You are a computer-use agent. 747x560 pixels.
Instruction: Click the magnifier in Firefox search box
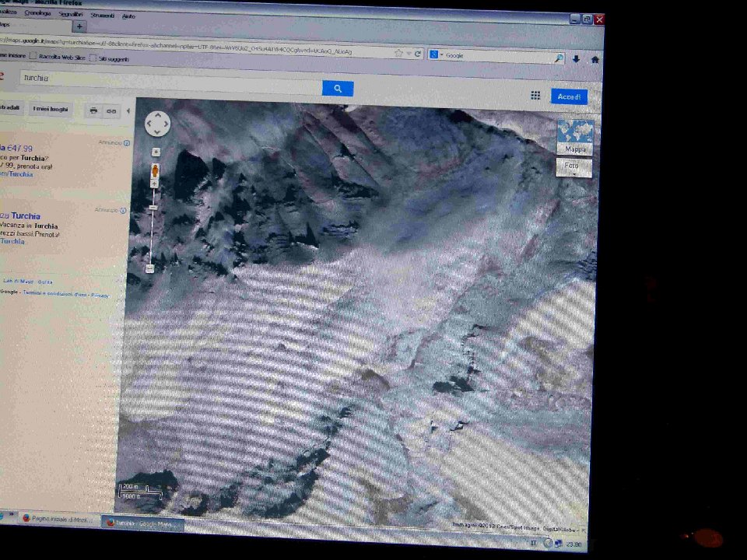point(559,58)
